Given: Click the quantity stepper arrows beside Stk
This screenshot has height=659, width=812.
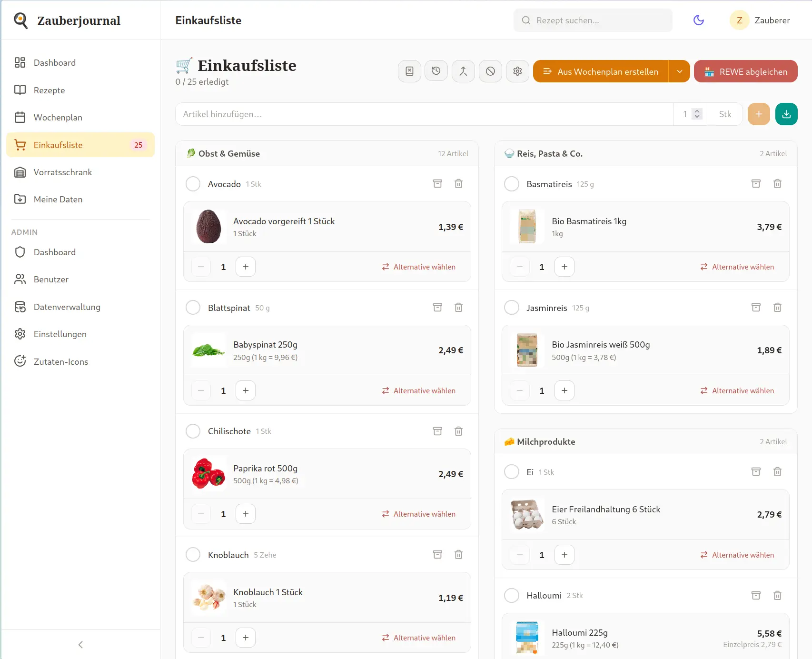Looking at the screenshot, I should click(697, 114).
